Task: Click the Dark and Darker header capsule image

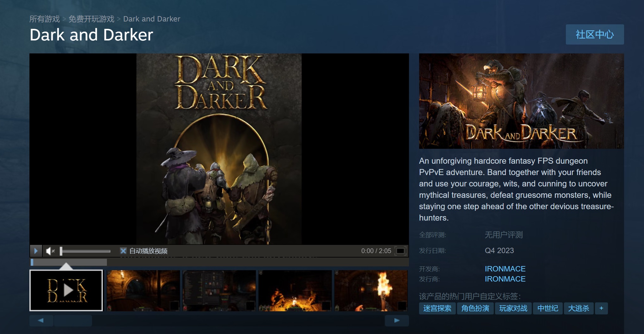Action: tap(521, 101)
